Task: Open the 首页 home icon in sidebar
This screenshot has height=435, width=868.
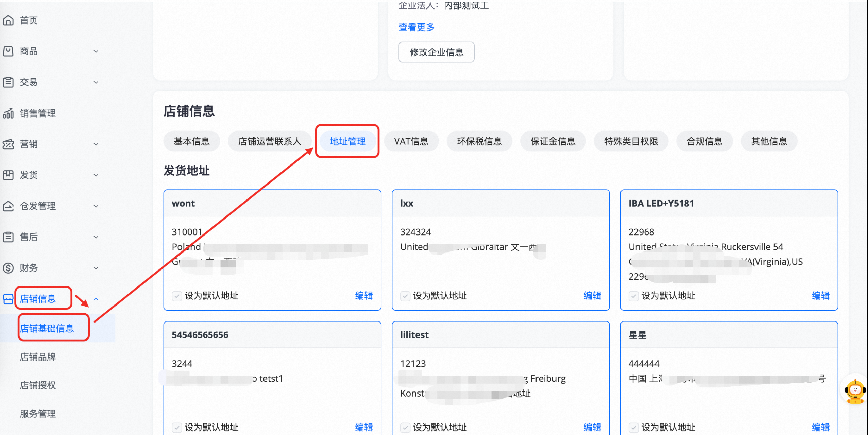Action: tap(8, 20)
